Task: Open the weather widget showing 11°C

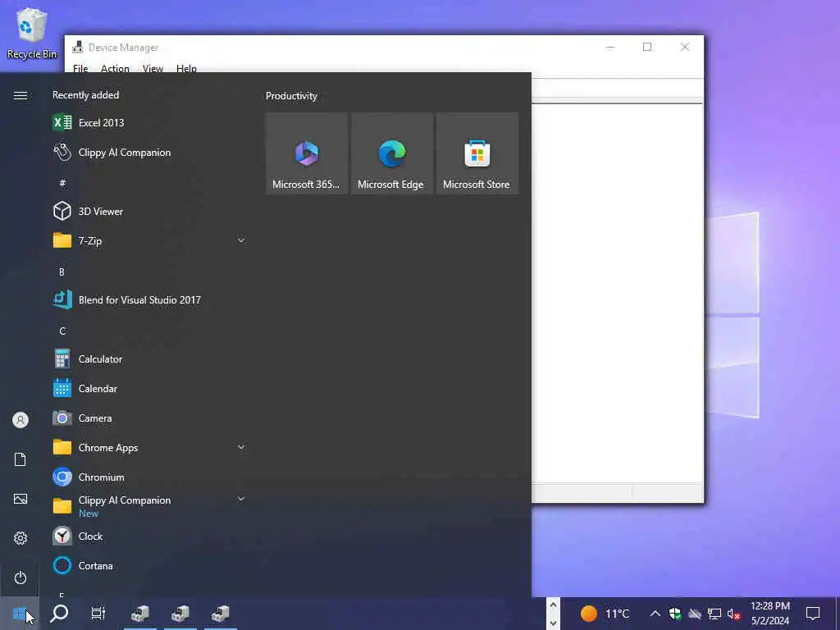Action: pyautogui.click(x=605, y=614)
